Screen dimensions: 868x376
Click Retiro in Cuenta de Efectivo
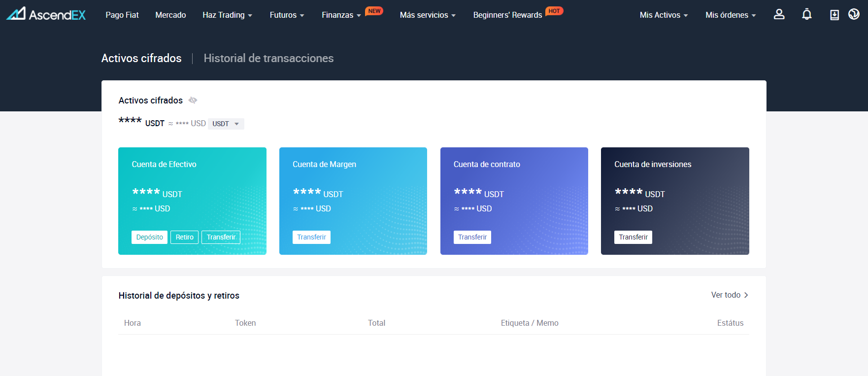pyautogui.click(x=185, y=237)
